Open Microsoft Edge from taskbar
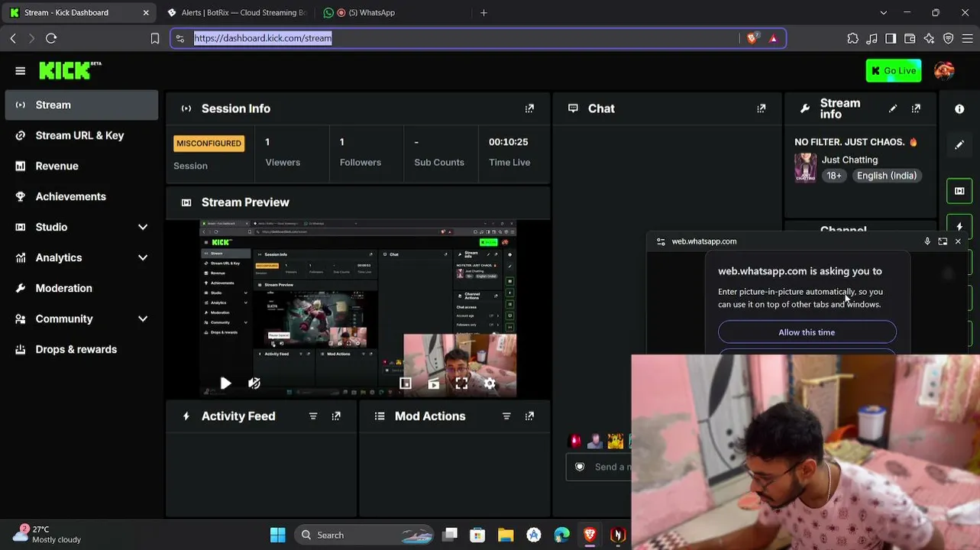 [561, 535]
